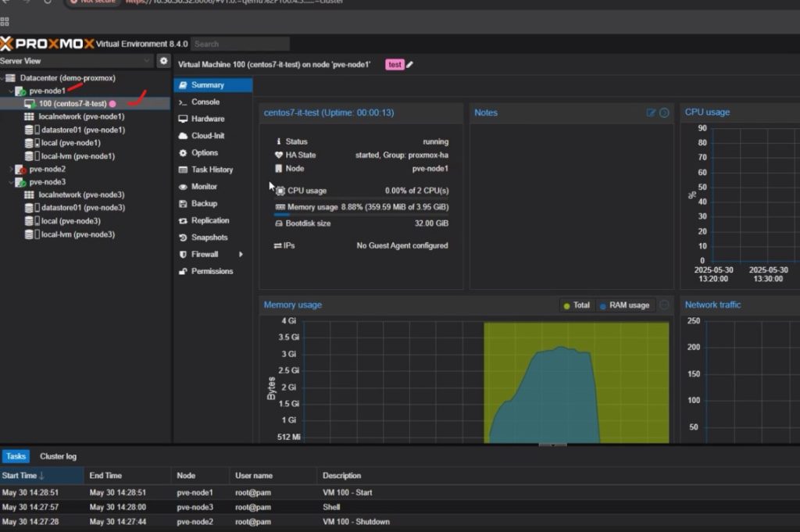Toggle the RAM usage series in legend
This screenshot has height=532, width=800.
tap(625, 305)
